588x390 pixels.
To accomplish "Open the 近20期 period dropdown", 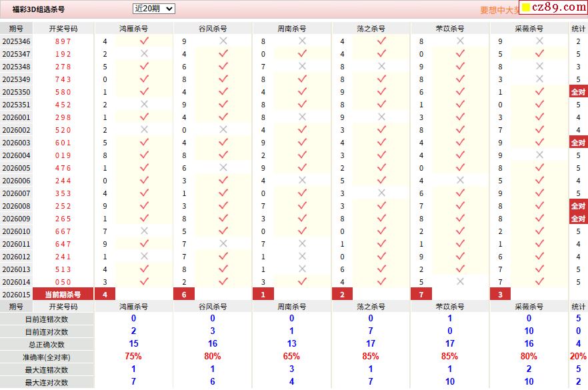I will [153, 9].
